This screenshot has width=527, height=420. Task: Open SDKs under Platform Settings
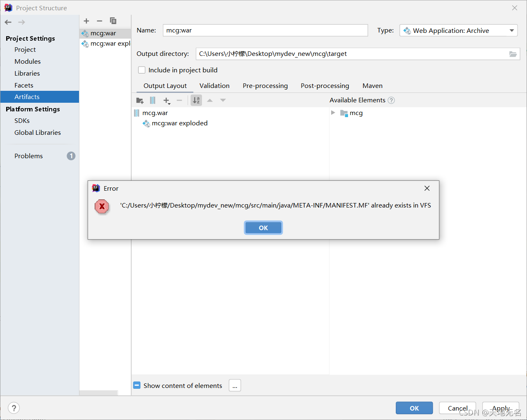click(22, 120)
